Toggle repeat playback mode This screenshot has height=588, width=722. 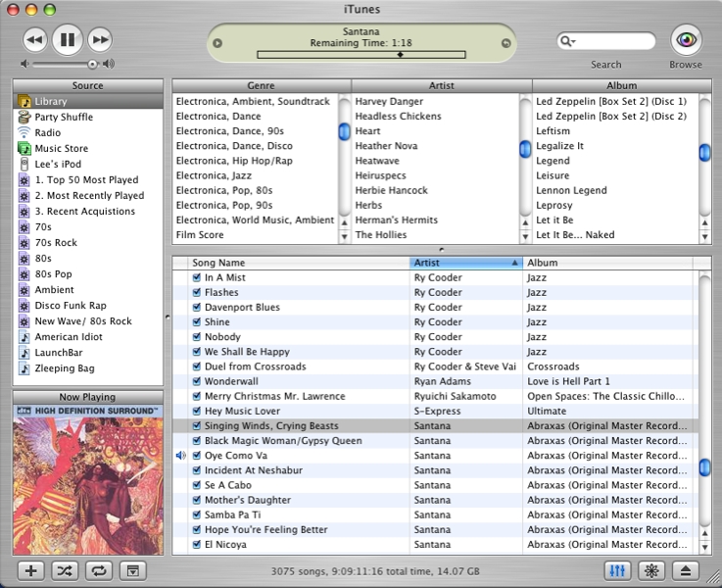pyautogui.click(x=98, y=570)
